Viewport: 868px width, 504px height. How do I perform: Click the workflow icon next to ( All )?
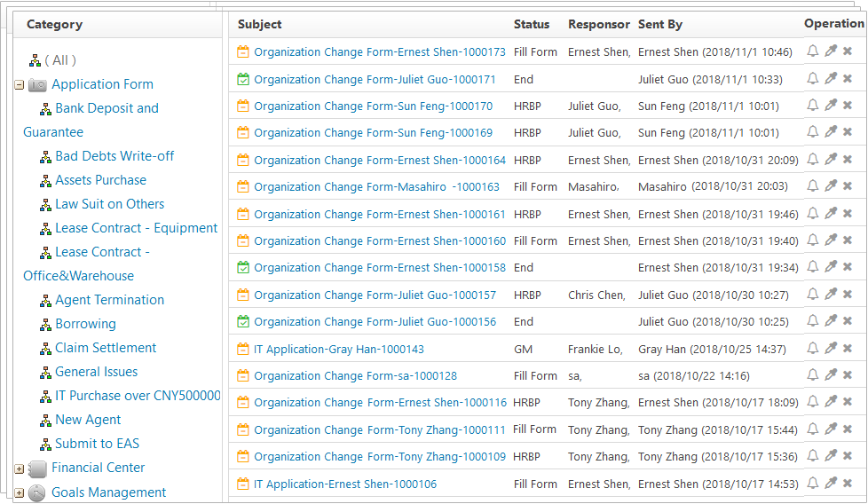(35, 59)
